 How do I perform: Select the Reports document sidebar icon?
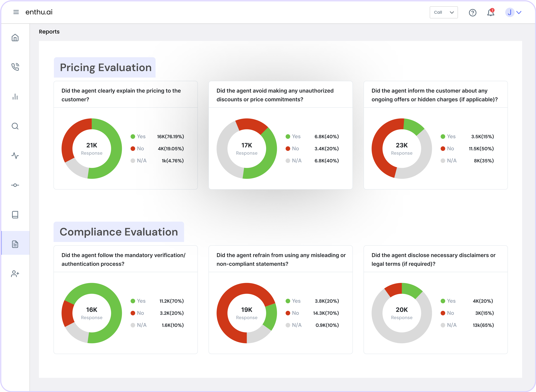coord(15,244)
